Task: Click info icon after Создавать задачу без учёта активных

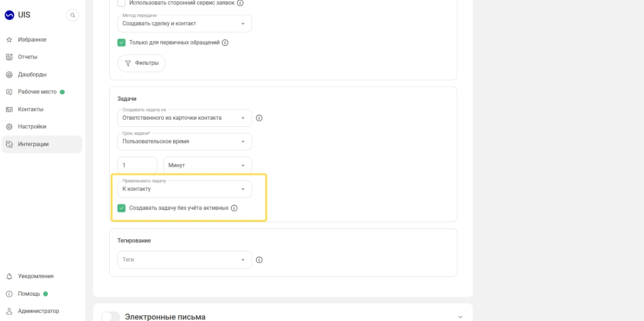Action: point(234,208)
